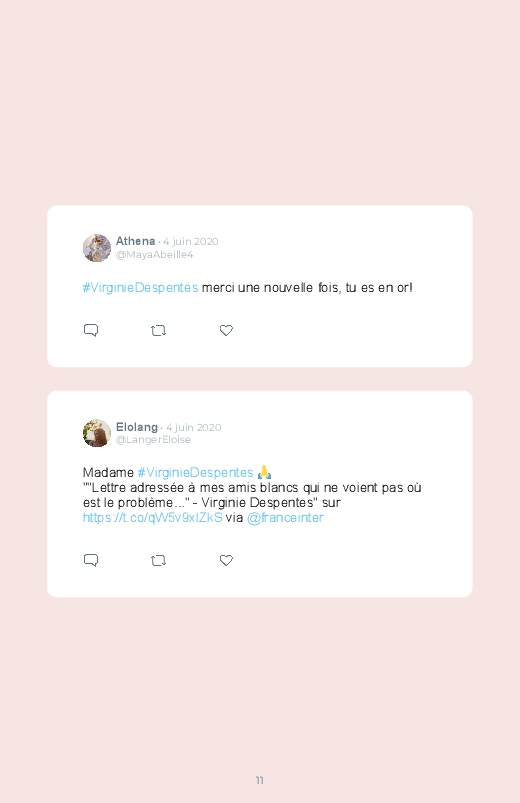Open Elolang's profile avatar
The height and width of the screenshot is (803, 520).
point(97,433)
